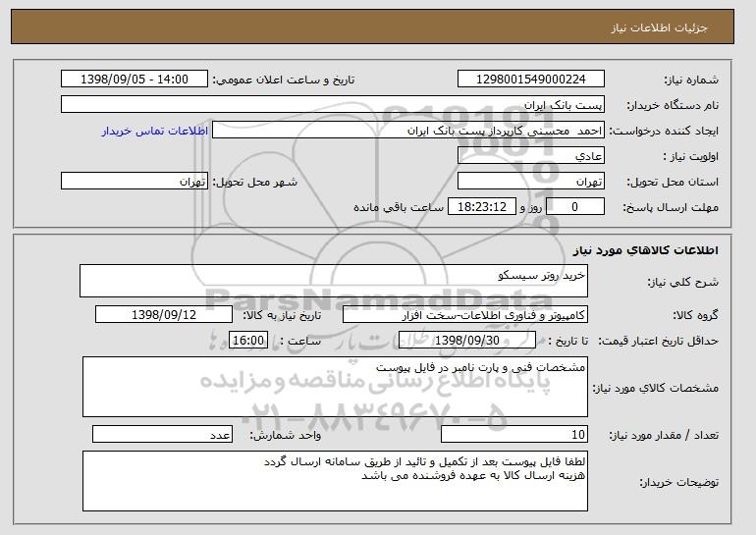Click the label تعداد / مقدار مورد نیاز
756x535 pixels.
point(664,435)
